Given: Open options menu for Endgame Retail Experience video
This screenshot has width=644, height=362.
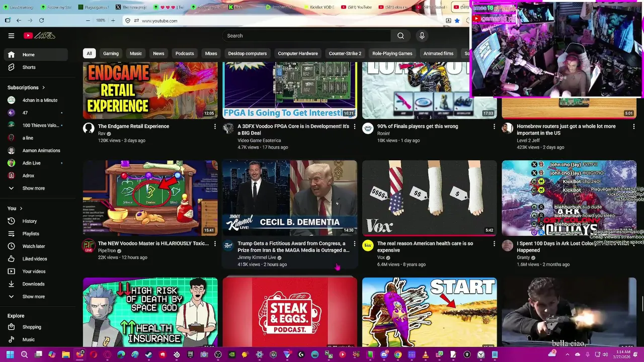Looking at the screenshot, I should click(215, 127).
